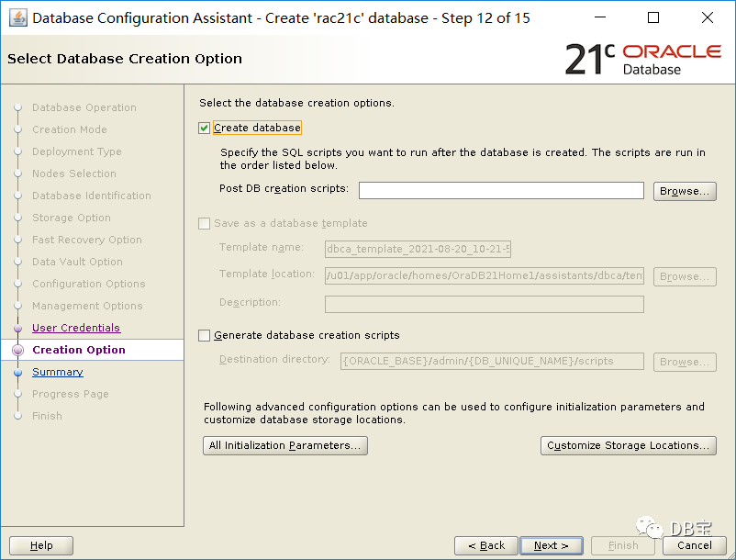Image resolution: width=736 pixels, height=560 pixels.
Task: Click the Post DB creation scripts field
Action: point(501,191)
